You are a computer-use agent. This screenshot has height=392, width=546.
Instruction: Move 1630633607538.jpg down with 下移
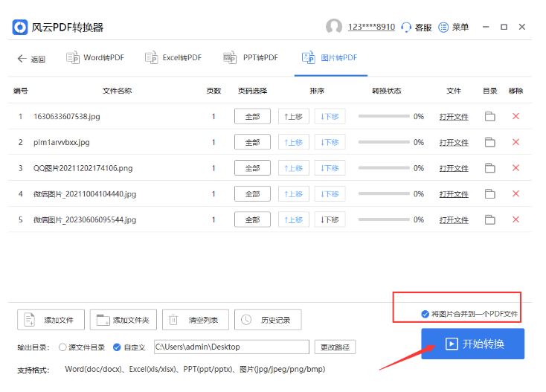330,116
